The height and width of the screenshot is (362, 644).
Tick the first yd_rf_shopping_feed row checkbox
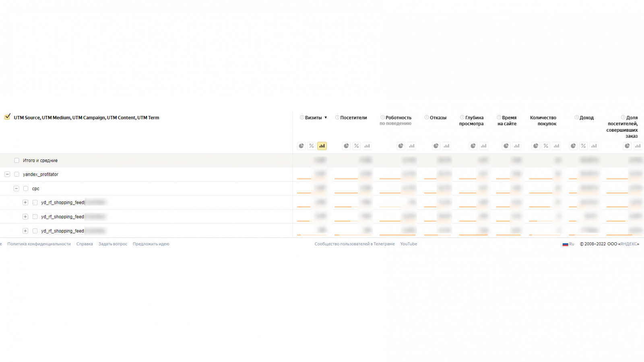tap(35, 203)
